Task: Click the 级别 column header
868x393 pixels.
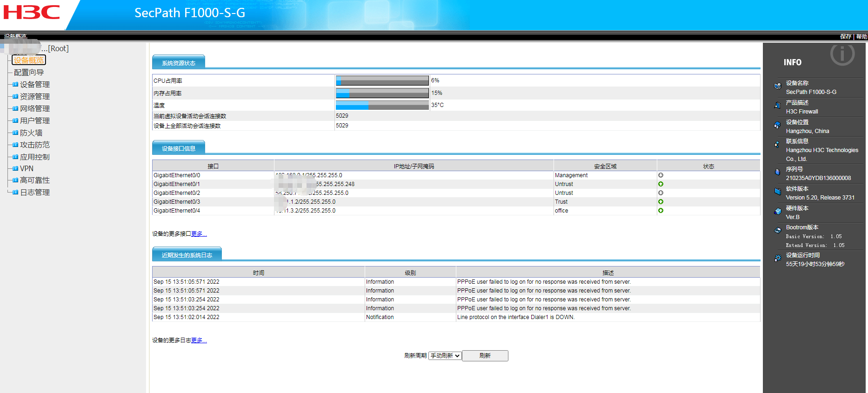Action: click(410, 273)
